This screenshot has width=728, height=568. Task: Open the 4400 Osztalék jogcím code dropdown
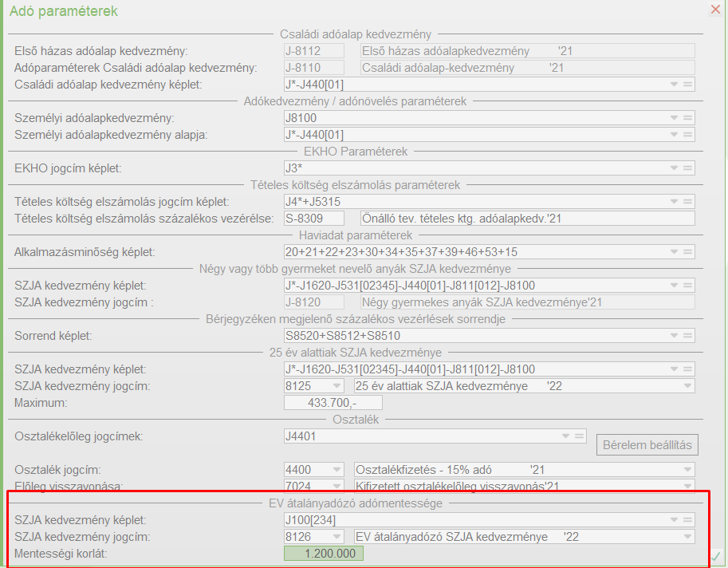337,470
